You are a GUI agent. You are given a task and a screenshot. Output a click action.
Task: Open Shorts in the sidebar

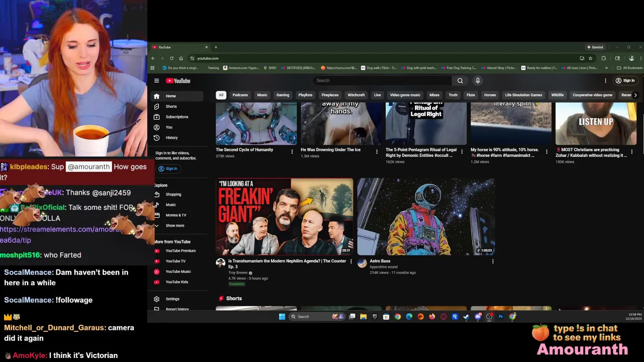tap(178, 107)
